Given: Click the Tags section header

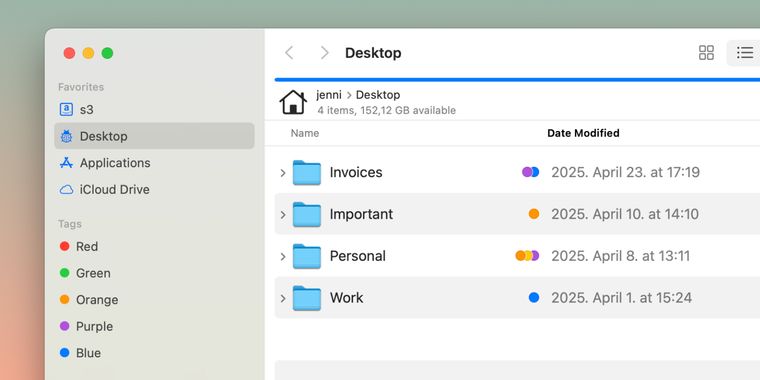Looking at the screenshot, I should (x=70, y=224).
